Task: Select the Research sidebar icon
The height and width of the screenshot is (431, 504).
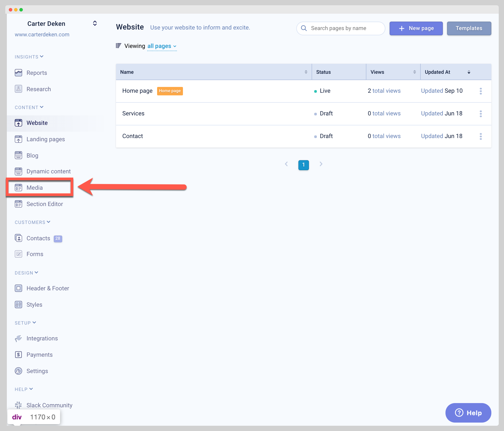Action: coord(18,89)
